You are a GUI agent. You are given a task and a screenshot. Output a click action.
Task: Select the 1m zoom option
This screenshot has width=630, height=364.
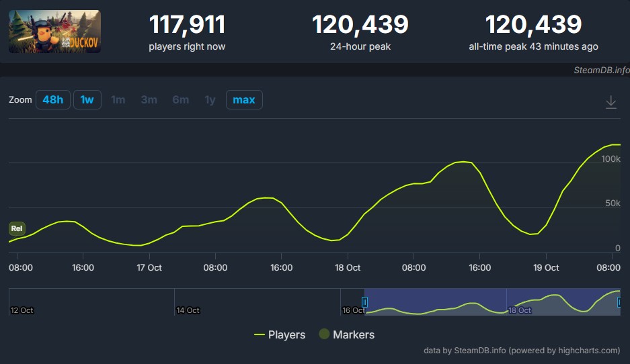(x=118, y=100)
